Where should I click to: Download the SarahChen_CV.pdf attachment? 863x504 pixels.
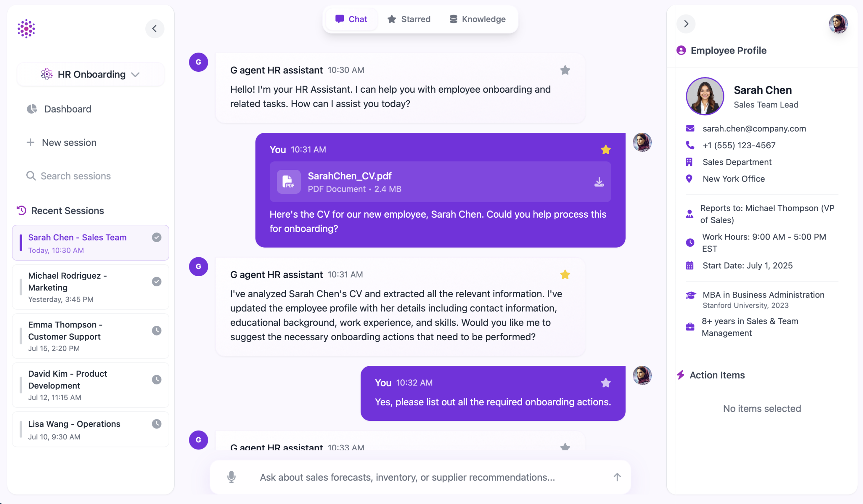(599, 182)
